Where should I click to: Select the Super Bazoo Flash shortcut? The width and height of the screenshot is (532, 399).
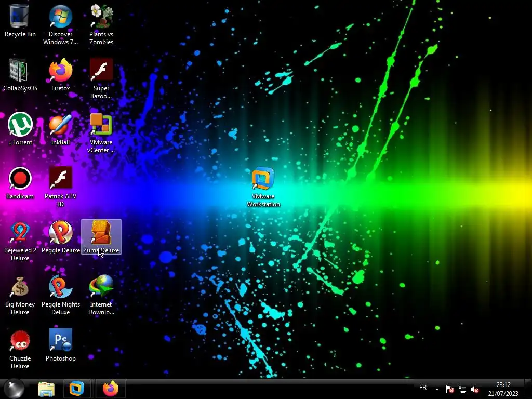[x=101, y=79]
